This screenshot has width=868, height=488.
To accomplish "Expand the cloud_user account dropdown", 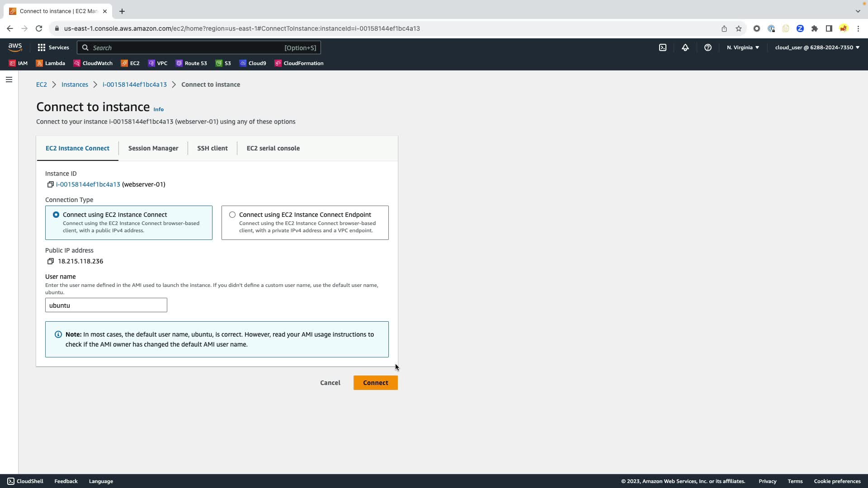I will click(x=817, y=47).
